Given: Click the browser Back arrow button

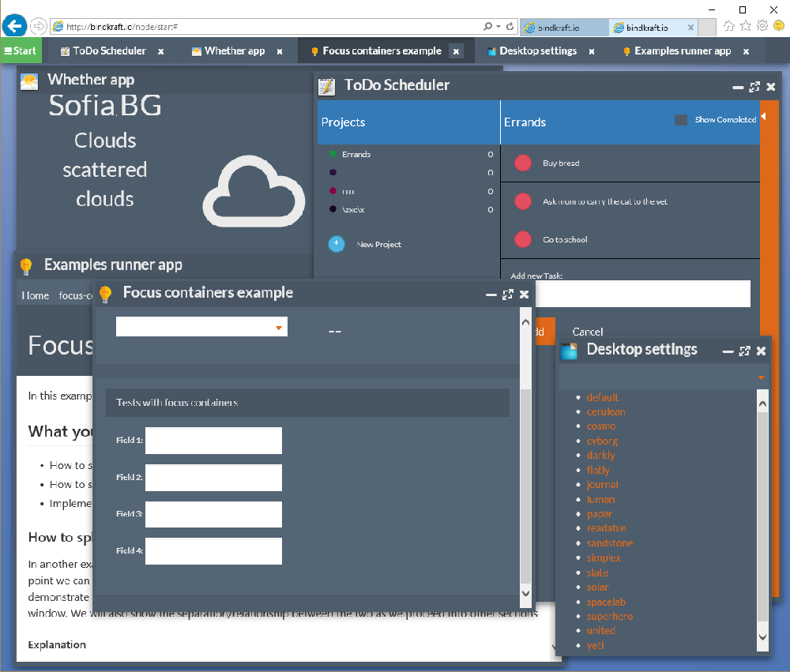Looking at the screenshot, I should (x=14, y=26).
